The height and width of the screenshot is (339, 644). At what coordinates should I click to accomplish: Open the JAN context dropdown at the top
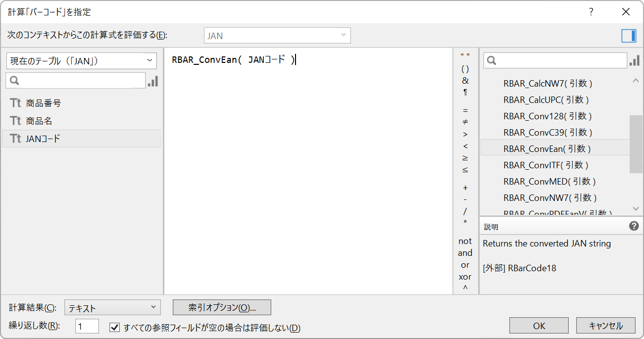(277, 35)
